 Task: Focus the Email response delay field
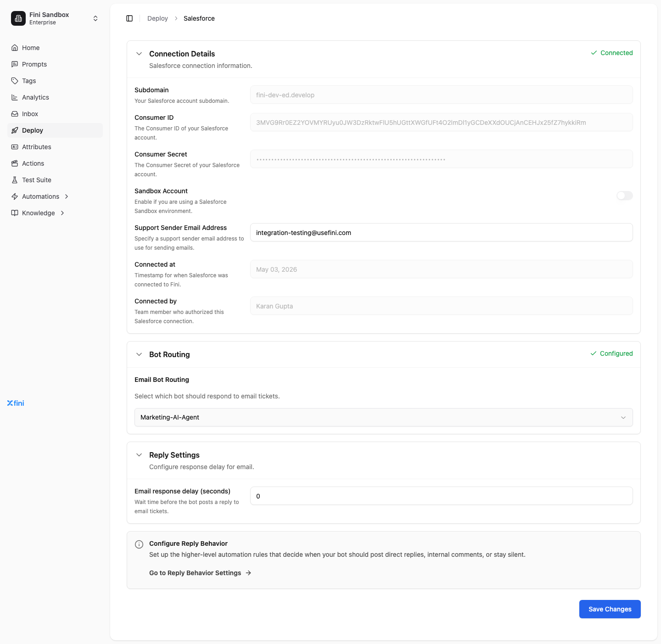coord(442,496)
